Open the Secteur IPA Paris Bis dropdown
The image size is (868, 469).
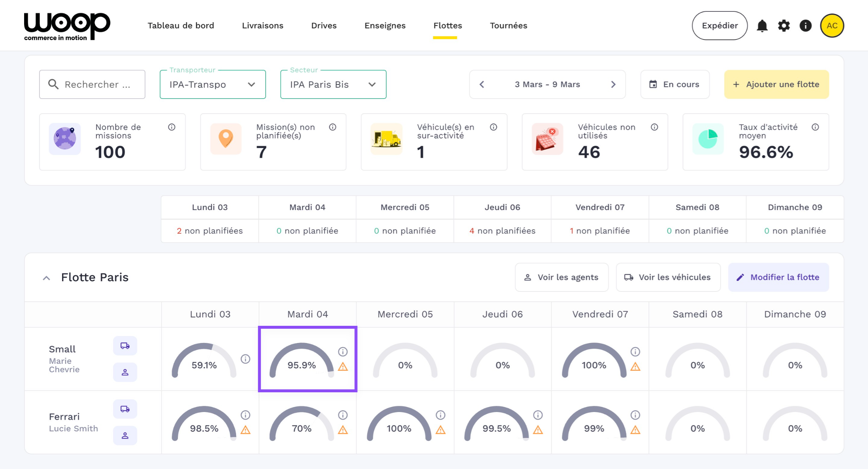pyautogui.click(x=333, y=84)
